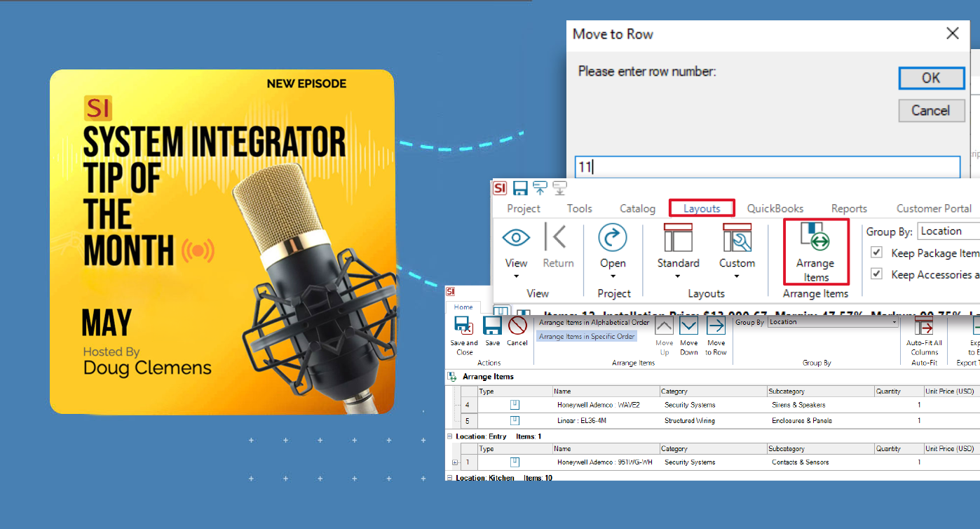Click the Custom layouts wrench icon
Screen dimensions: 980x529
737,238
